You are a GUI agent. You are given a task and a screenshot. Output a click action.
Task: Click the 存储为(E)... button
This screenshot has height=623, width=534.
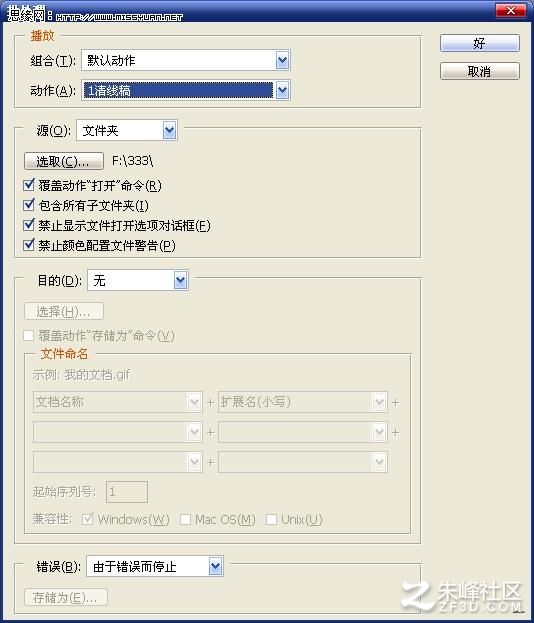[x=66, y=597]
